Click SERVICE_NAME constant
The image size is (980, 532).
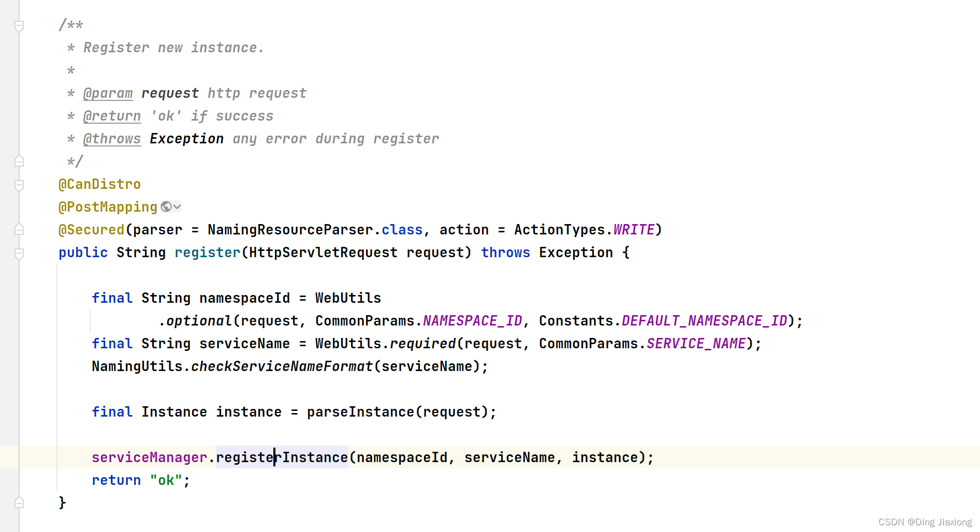pyautogui.click(x=696, y=344)
